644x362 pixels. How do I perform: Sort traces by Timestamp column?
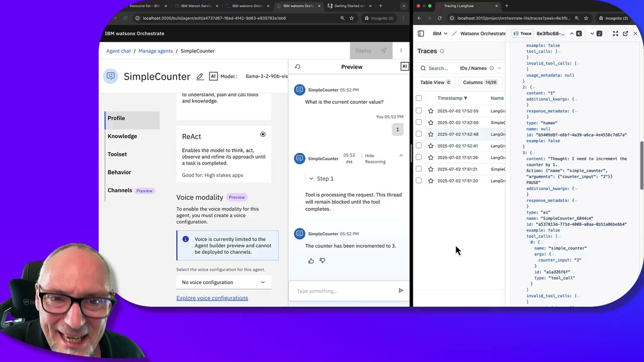pyautogui.click(x=452, y=99)
